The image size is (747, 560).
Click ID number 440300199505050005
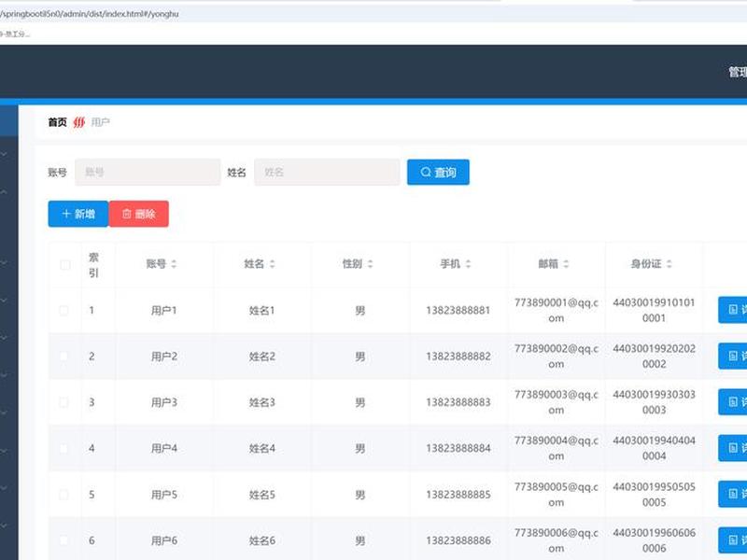(x=655, y=495)
